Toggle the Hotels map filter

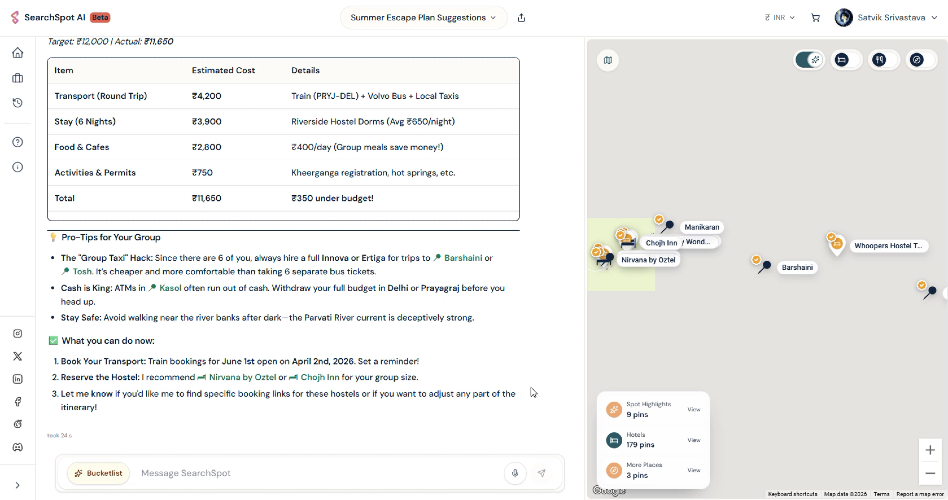tap(846, 60)
